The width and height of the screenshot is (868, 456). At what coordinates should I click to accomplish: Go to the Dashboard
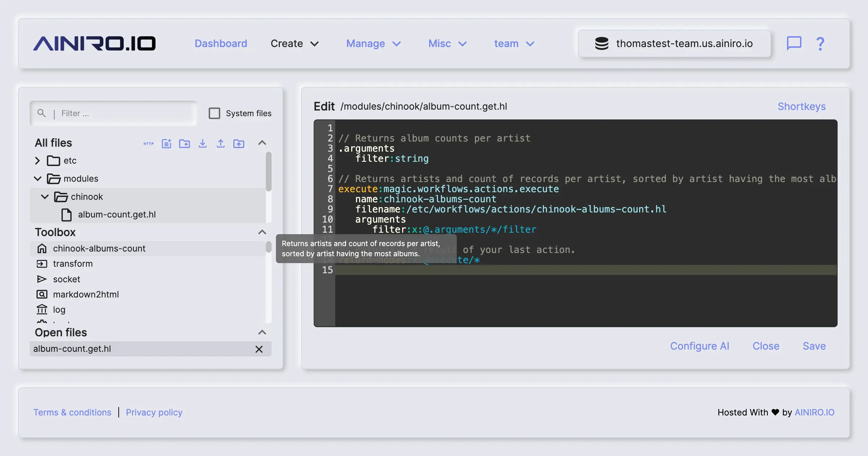(221, 43)
